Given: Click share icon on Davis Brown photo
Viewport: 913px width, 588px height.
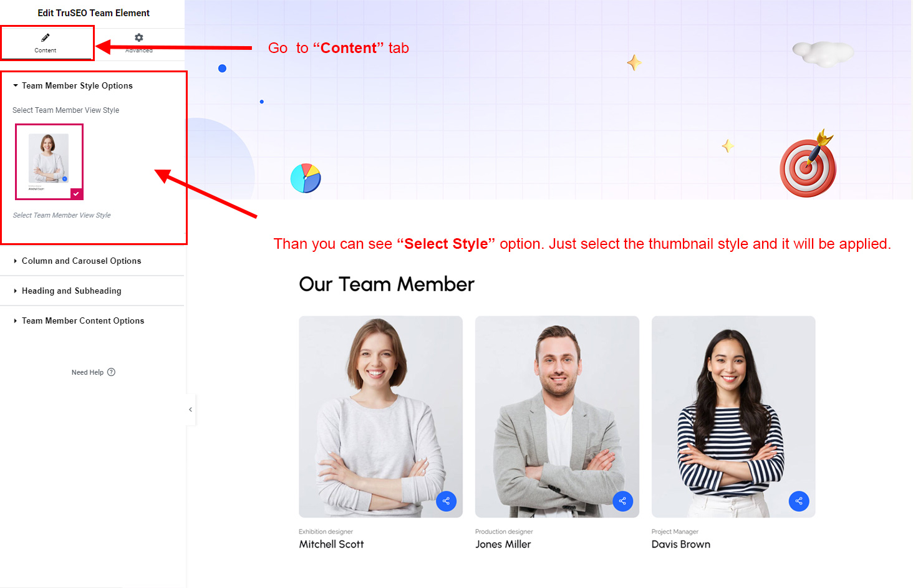Looking at the screenshot, I should coord(799,501).
